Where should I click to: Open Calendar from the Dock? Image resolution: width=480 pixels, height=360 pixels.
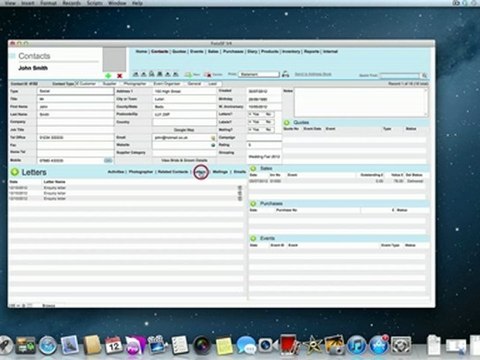pos(114,345)
